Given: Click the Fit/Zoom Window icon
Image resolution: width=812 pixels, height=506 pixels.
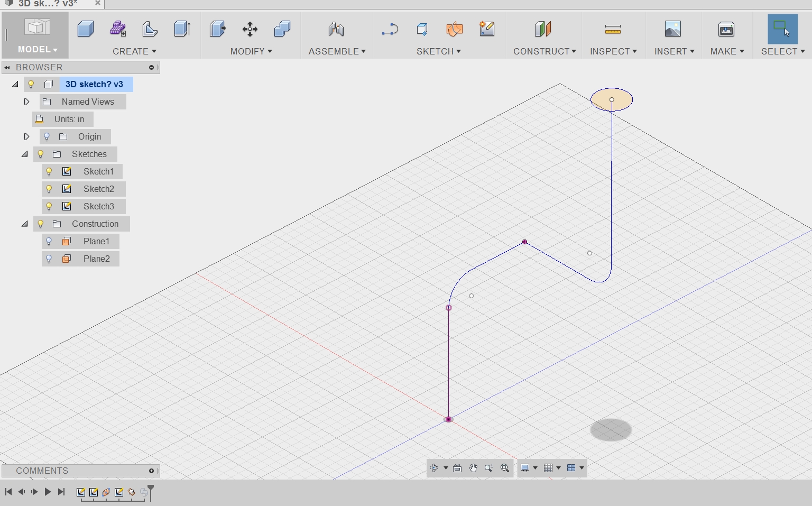Looking at the screenshot, I should tap(505, 468).
